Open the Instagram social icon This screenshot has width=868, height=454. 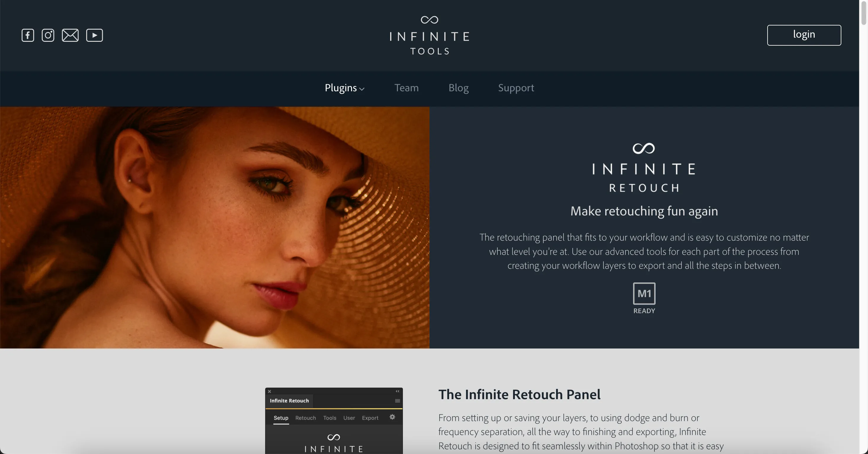pyautogui.click(x=48, y=35)
